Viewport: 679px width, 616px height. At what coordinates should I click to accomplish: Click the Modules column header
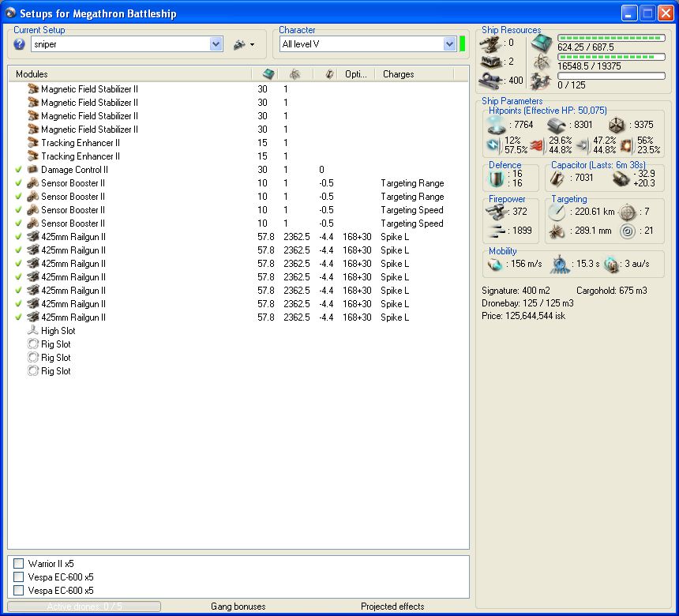(130, 74)
